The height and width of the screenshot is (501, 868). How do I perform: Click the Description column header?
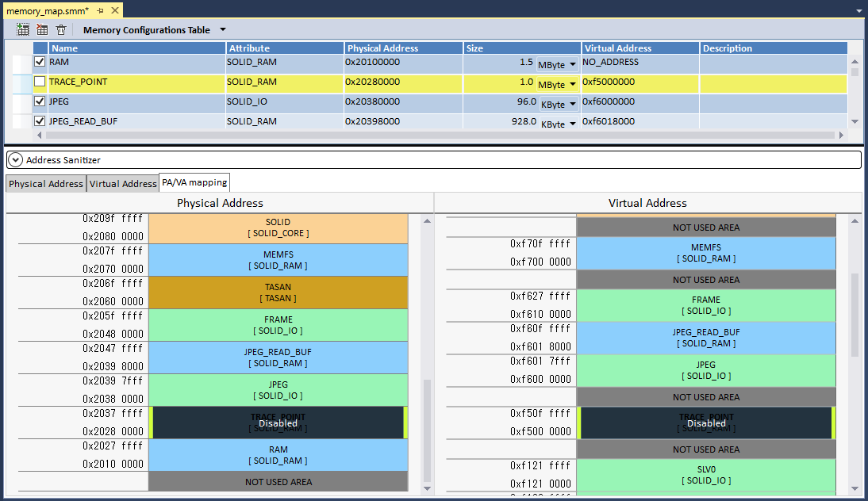[x=774, y=48]
